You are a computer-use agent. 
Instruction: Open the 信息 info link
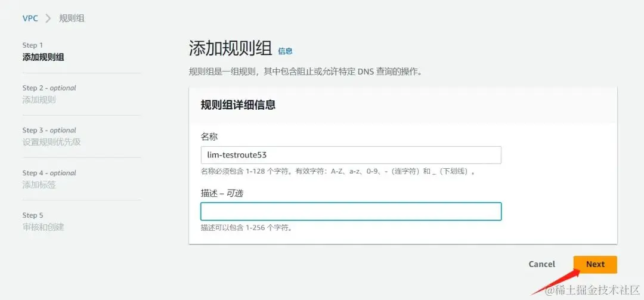[x=285, y=51]
